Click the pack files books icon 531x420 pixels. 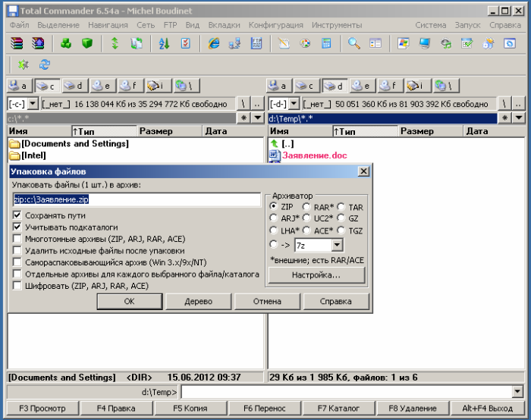(17, 44)
